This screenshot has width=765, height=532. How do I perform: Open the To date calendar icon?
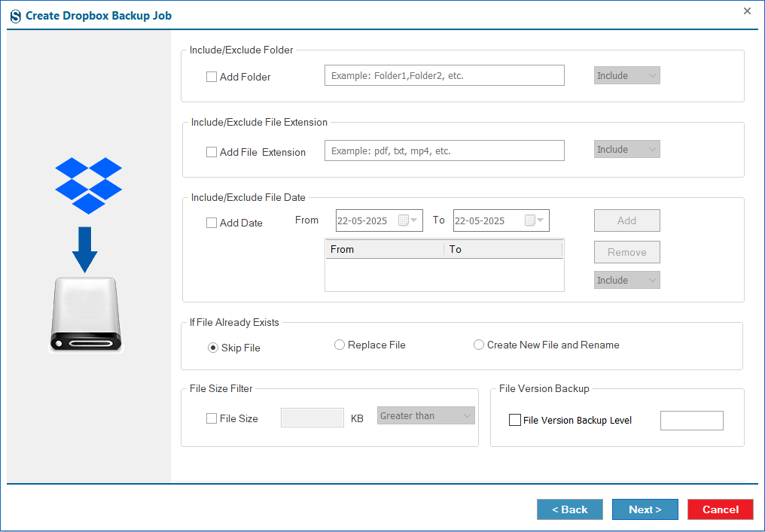[535, 220]
